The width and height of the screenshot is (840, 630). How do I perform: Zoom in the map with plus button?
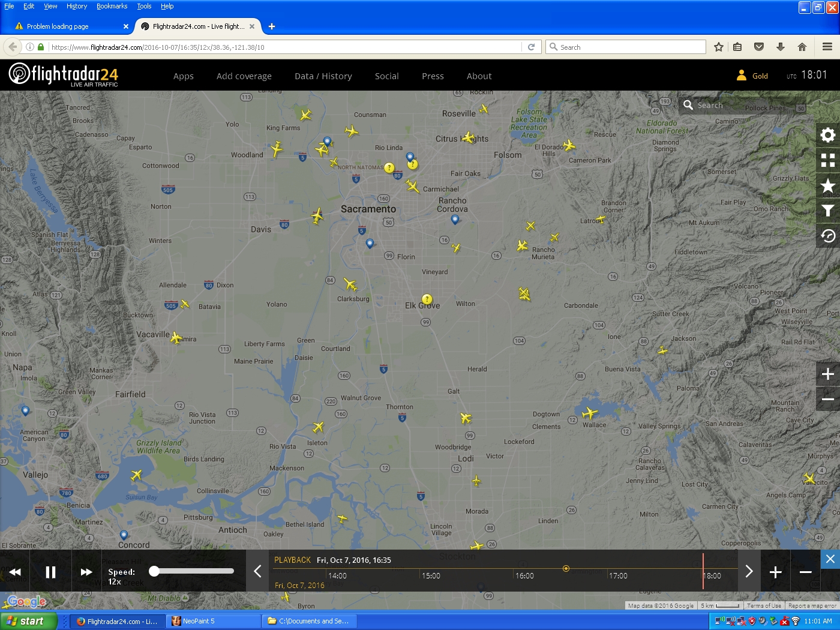coord(827,374)
